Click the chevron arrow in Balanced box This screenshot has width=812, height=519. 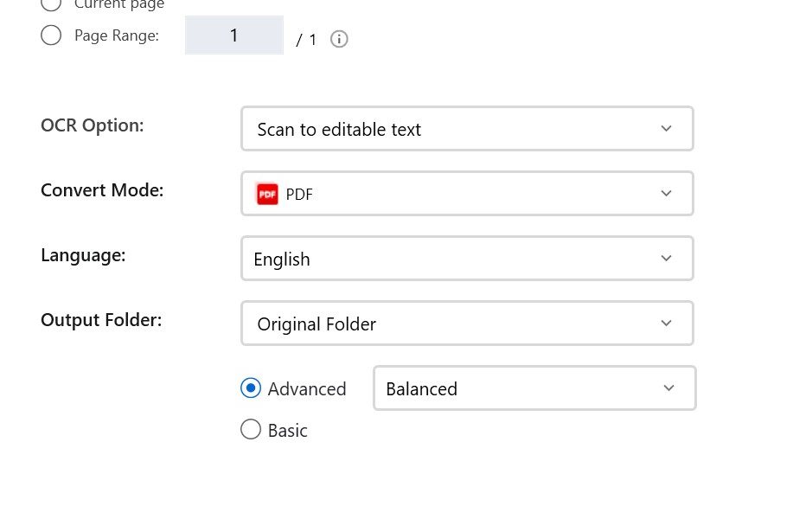(x=668, y=388)
